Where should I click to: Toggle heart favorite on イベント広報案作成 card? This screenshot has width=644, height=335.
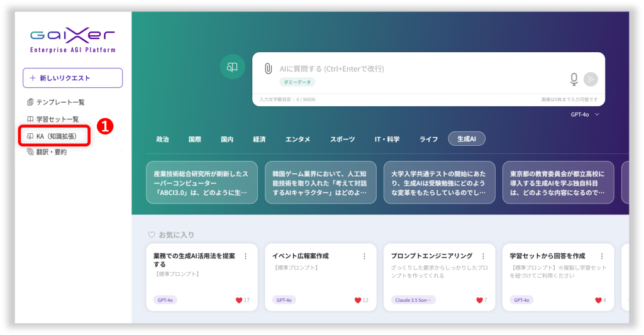[358, 300]
